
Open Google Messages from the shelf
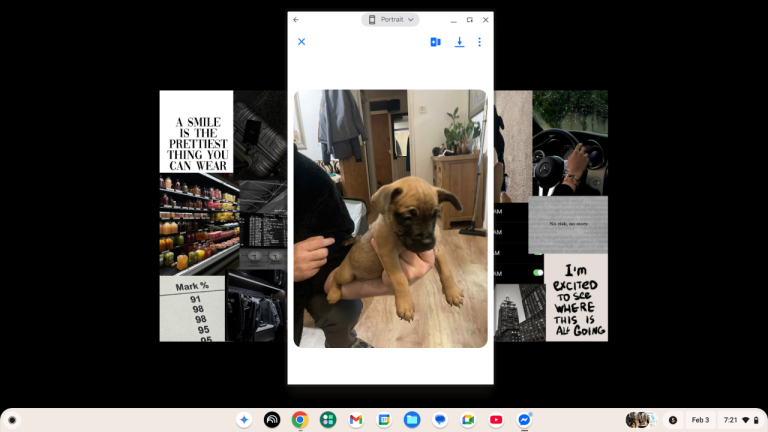[x=439, y=420]
